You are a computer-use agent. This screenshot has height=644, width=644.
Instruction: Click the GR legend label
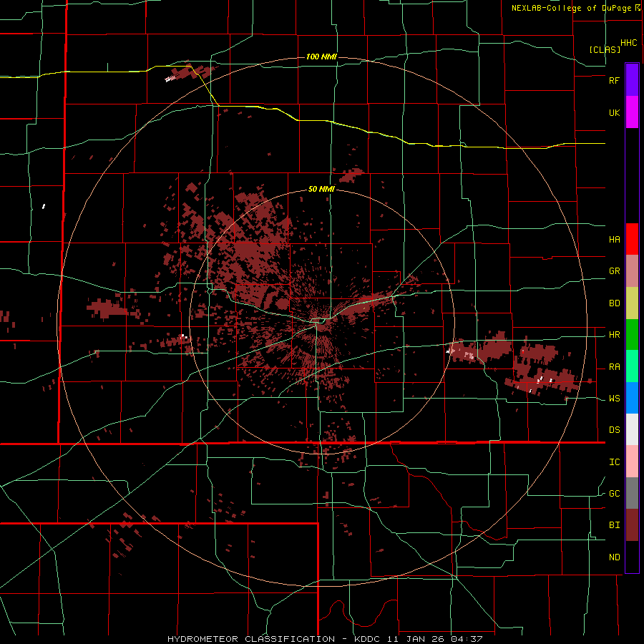point(615,271)
